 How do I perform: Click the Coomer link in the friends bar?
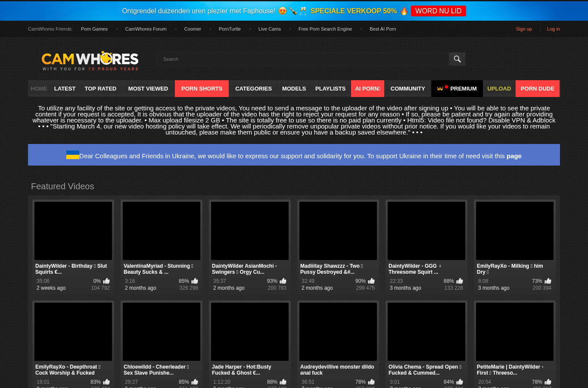tap(193, 29)
